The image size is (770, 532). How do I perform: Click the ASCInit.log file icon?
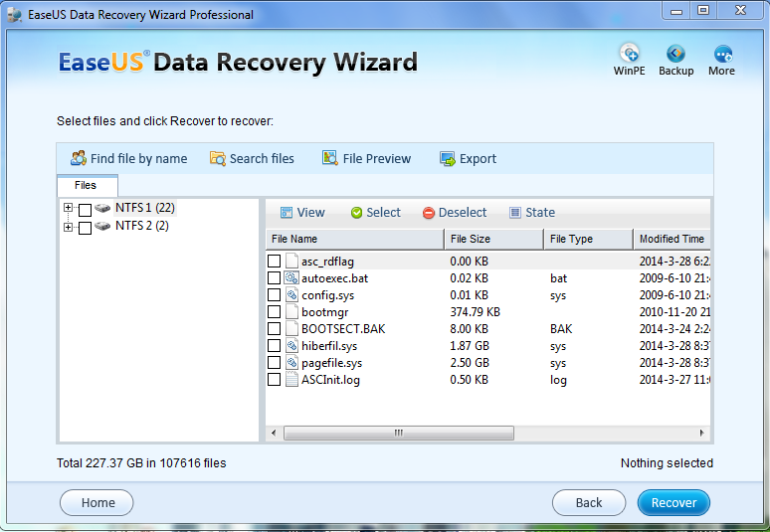(x=291, y=380)
